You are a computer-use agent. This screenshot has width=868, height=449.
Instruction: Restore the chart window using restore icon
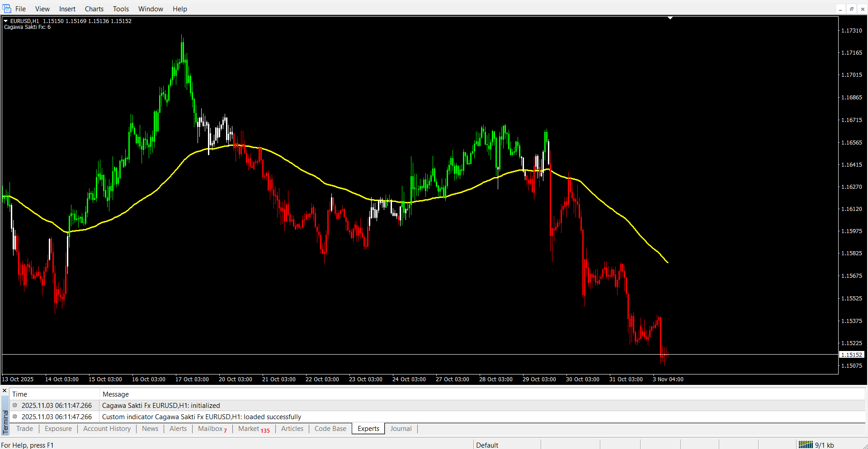tap(851, 9)
